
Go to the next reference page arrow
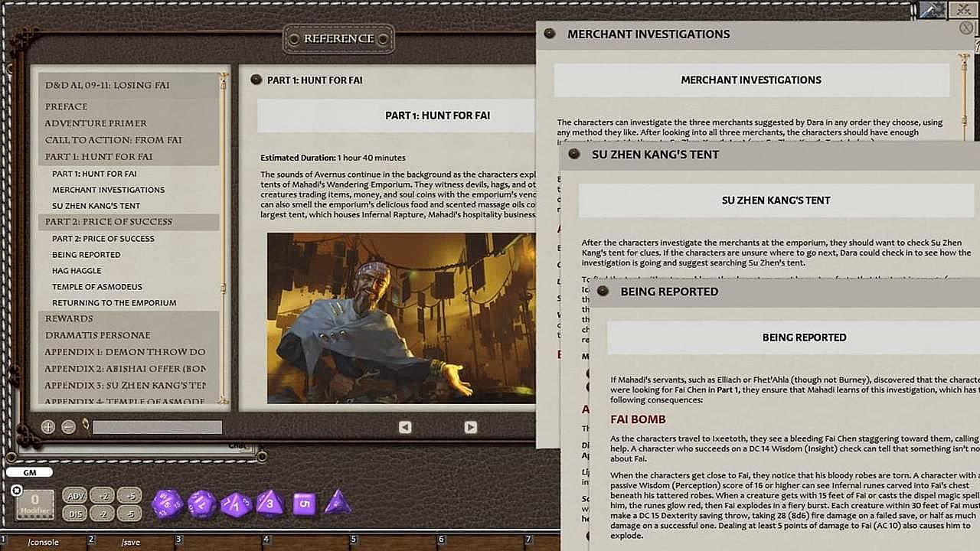[x=471, y=427]
